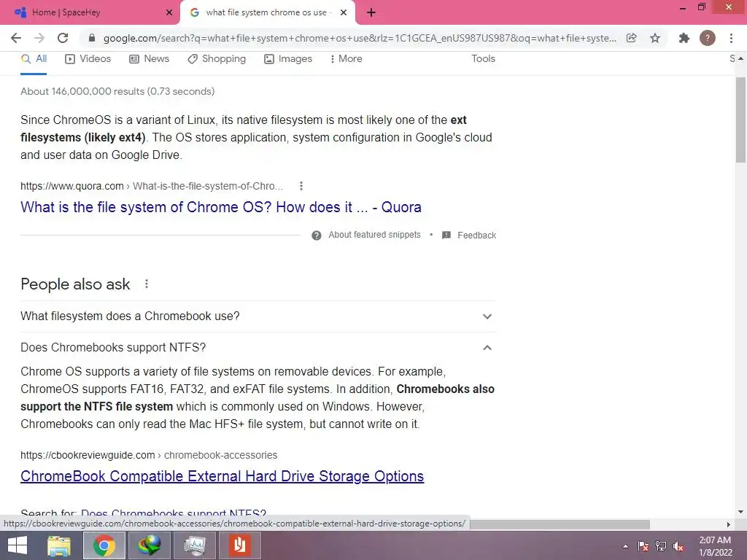
Task: Click the address bar URL
Action: (x=360, y=38)
